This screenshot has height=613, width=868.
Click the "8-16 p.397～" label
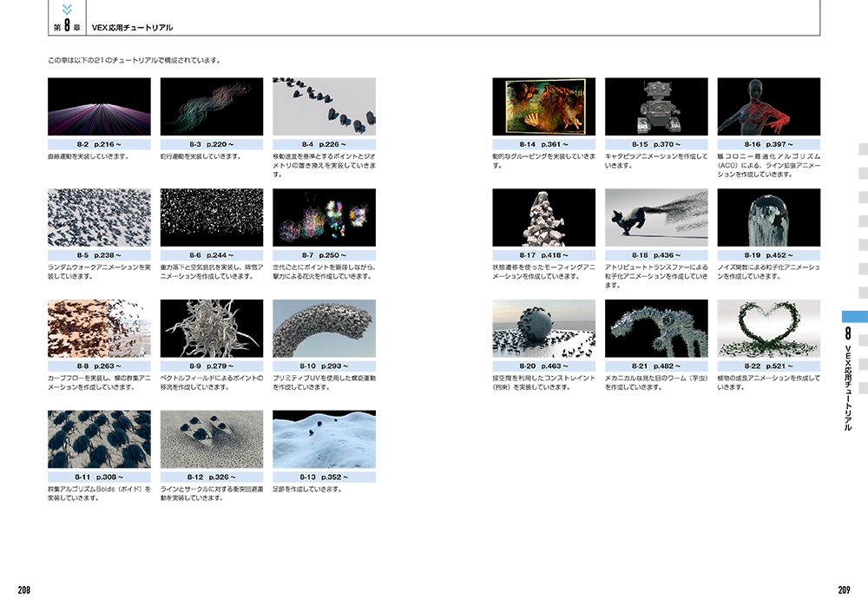pos(768,143)
